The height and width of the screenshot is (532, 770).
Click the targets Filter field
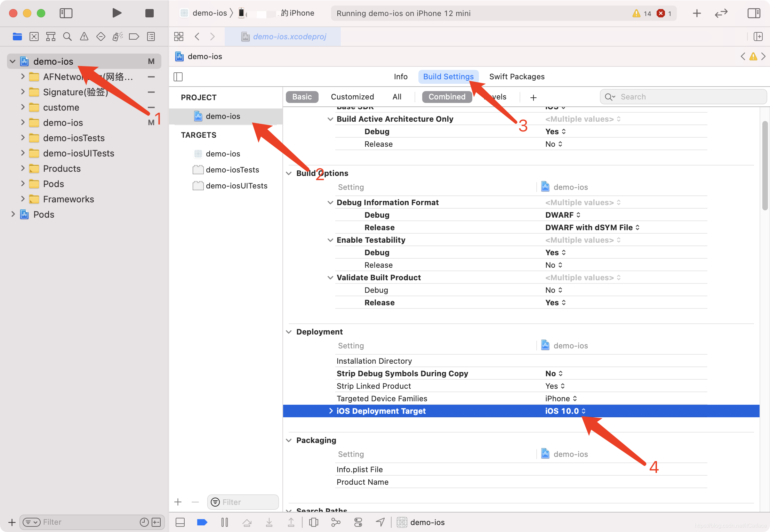coord(243,502)
